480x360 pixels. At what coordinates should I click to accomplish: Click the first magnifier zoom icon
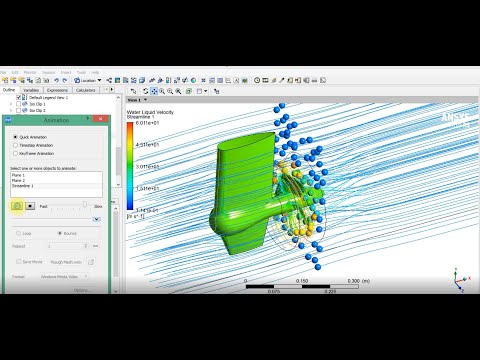(162, 91)
